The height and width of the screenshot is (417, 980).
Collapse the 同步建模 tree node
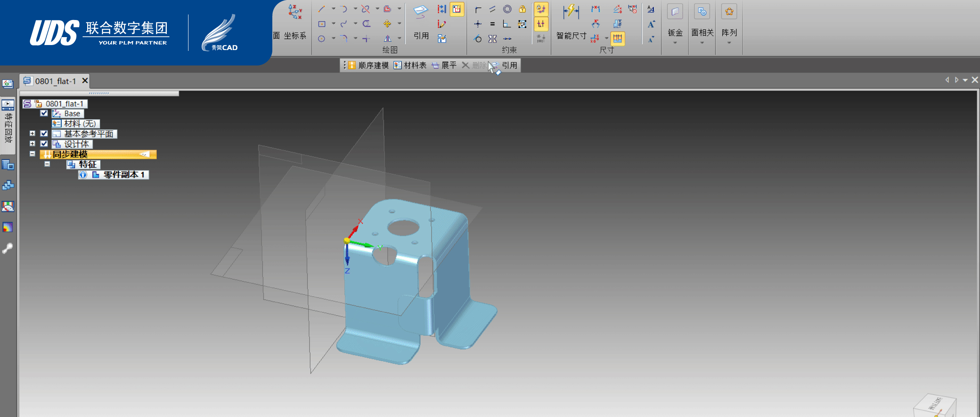[x=32, y=153]
